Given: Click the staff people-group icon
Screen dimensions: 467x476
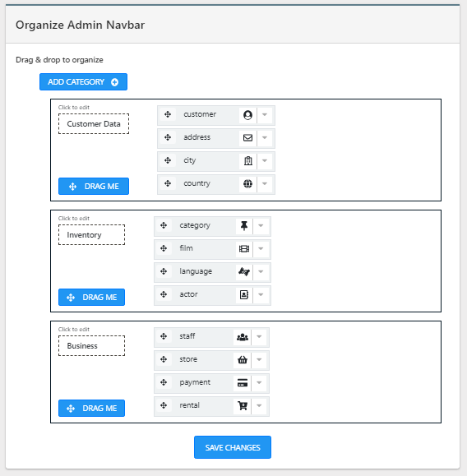Looking at the screenshot, I should point(243,337).
